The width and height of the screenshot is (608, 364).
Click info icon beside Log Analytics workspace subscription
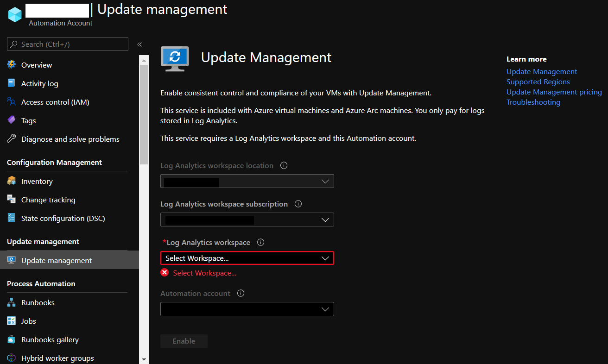pos(298,204)
